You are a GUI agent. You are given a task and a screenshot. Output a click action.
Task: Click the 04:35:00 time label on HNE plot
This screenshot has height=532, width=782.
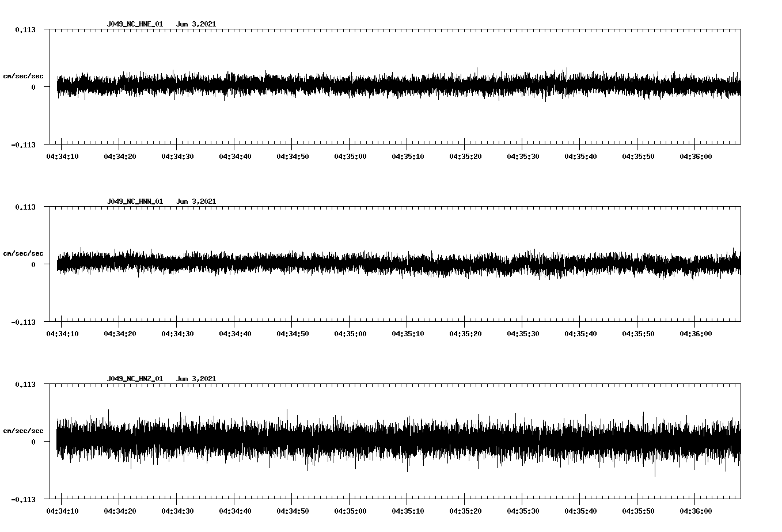pyautogui.click(x=350, y=157)
